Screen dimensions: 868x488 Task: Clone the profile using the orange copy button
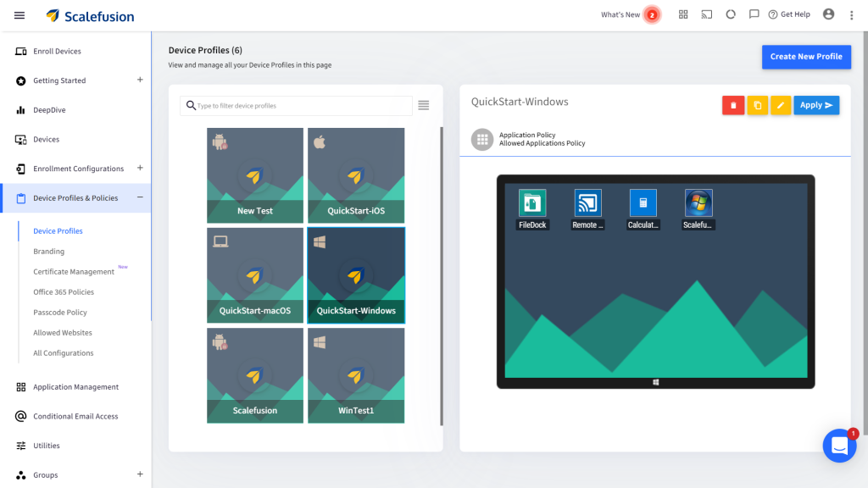pos(757,105)
